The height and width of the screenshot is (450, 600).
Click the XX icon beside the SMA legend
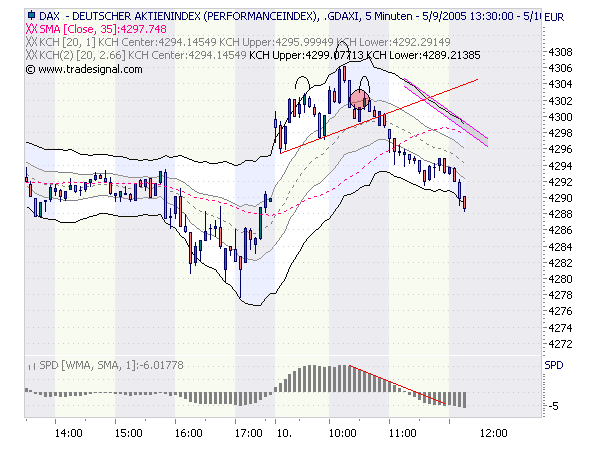pyautogui.click(x=32, y=29)
